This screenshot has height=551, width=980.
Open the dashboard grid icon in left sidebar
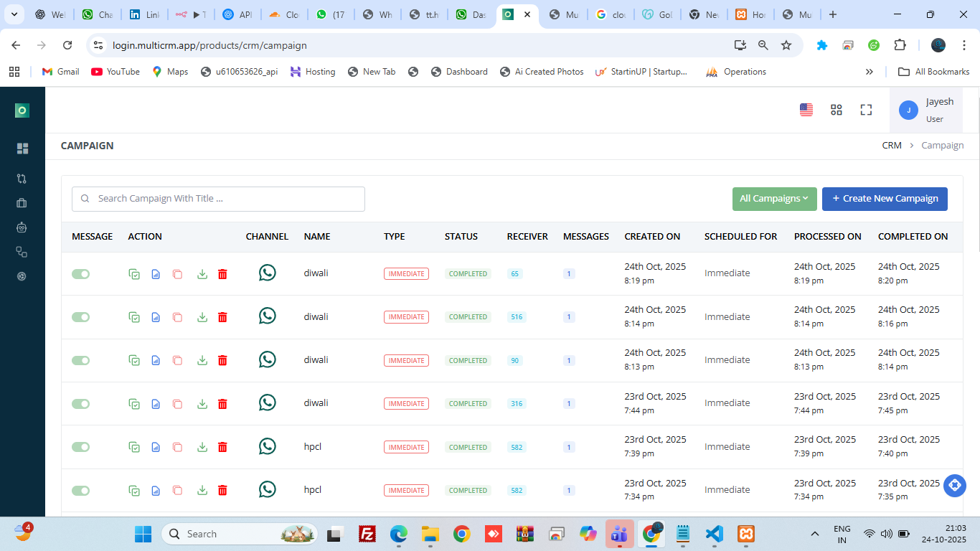[x=22, y=149]
